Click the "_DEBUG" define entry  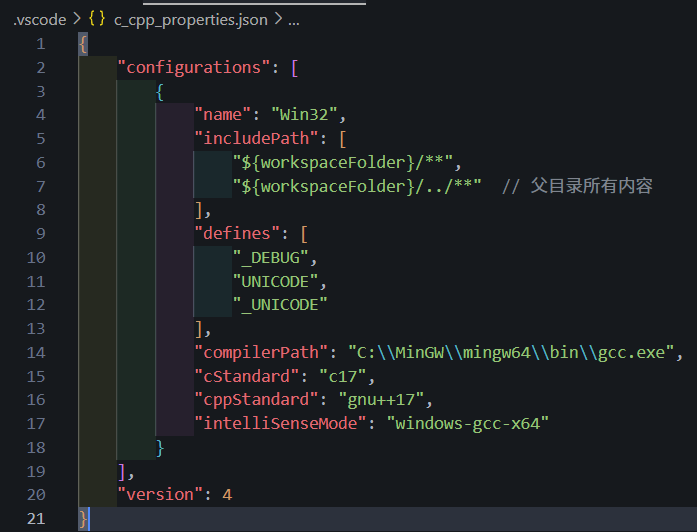[271, 258]
